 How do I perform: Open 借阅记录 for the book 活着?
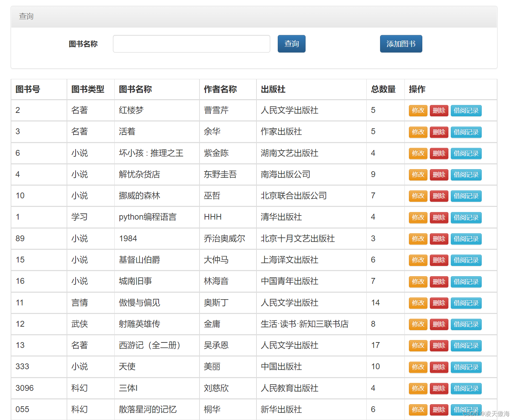pos(466,132)
